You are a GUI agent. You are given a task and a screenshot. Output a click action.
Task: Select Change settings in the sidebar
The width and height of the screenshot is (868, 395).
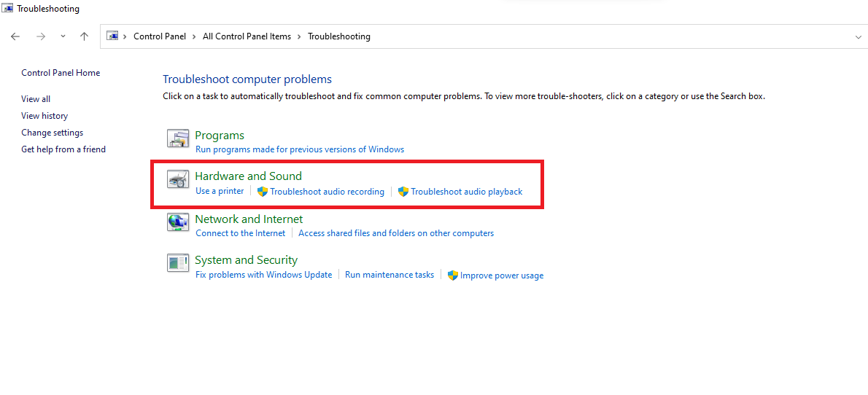point(53,133)
